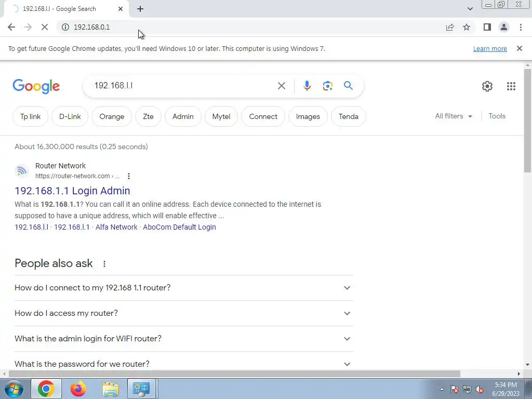
Task: Switch to Images results
Action: click(308, 116)
